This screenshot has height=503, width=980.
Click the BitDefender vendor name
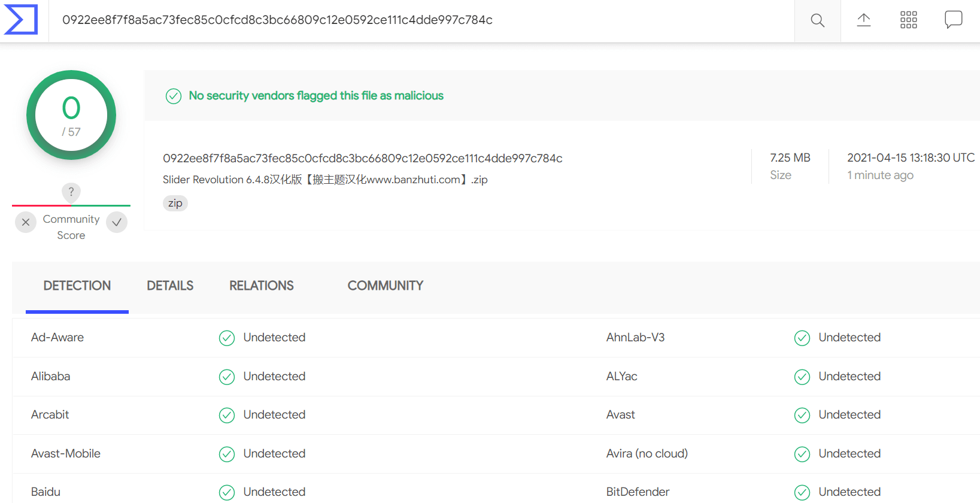(638, 492)
